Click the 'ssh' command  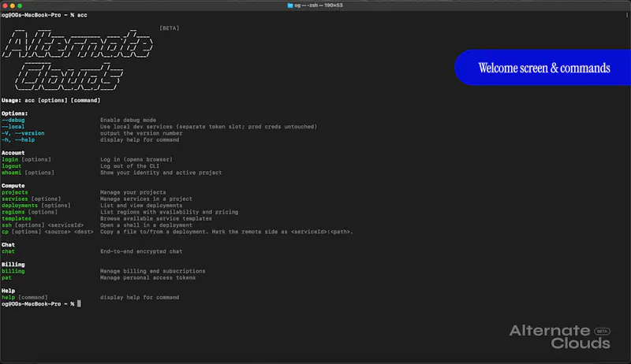tap(6, 225)
